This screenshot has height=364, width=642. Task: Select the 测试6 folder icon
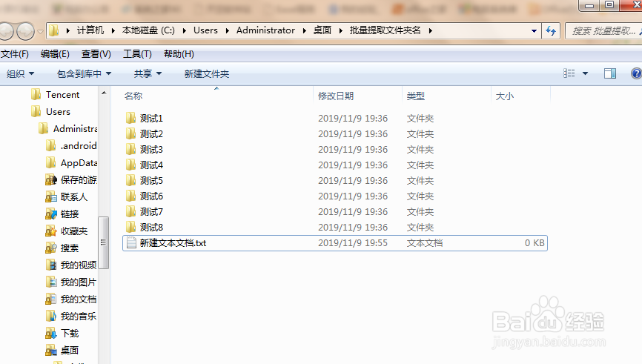130,196
